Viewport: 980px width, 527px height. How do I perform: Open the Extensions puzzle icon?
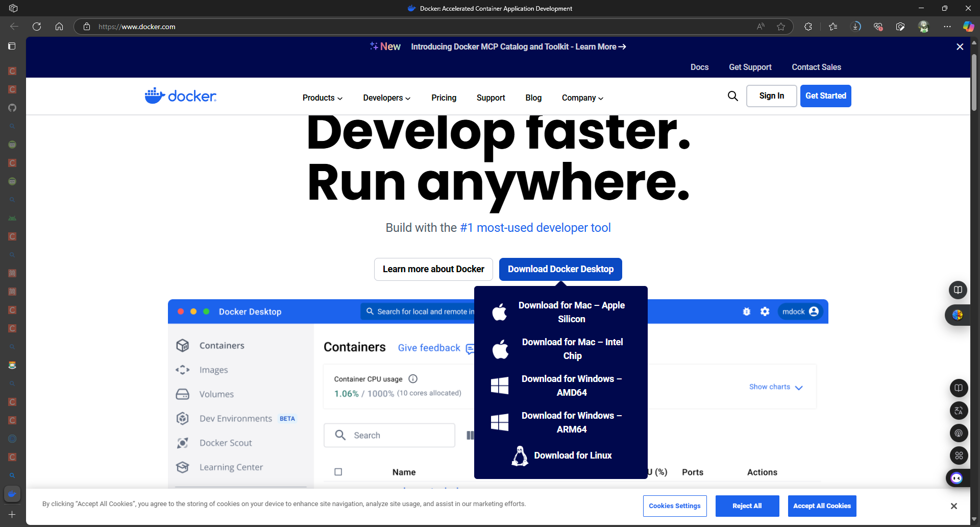click(808, 27)
